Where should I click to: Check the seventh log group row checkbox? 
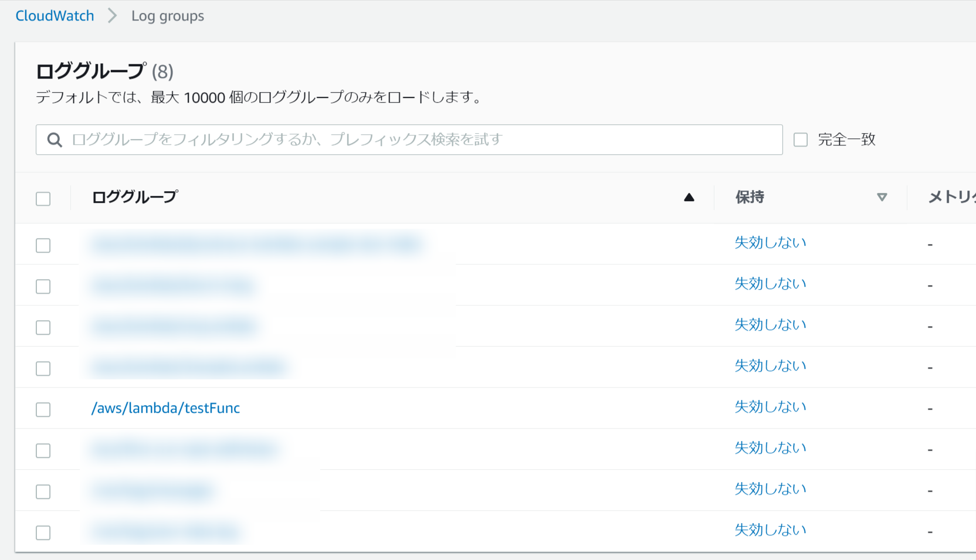(43, 491)
